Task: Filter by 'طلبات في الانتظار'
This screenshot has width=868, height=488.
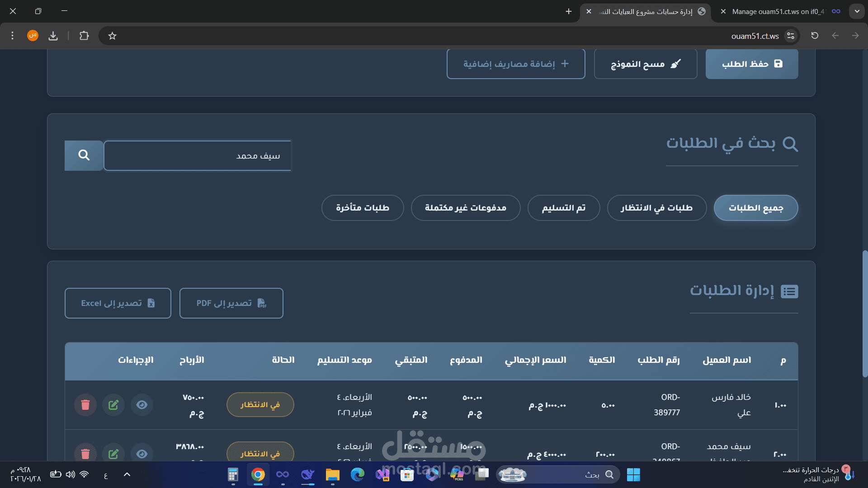Action: (x=656, y=208)
